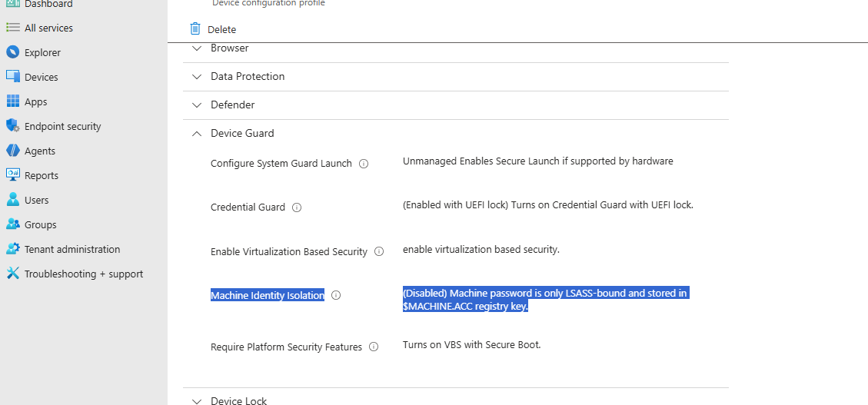Open Endpoint security shield icon
The image size is (868, 405).
pyautogui.click(x=13, y=125)
